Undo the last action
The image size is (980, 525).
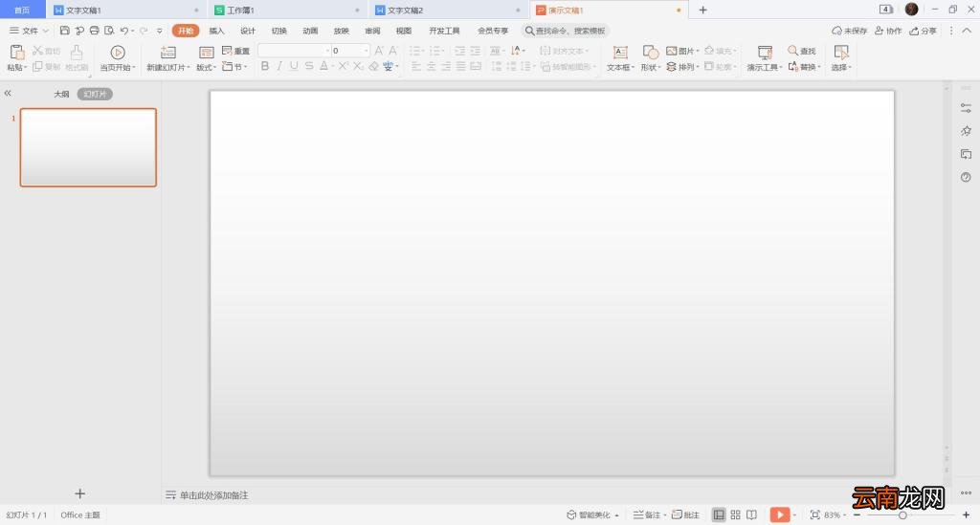[x=124, y=31]
